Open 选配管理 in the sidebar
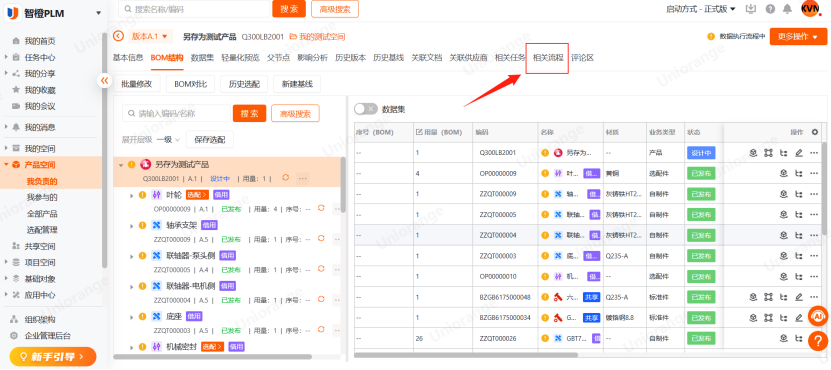This screenshot has width=831, height=370. (x=42, y=230)
